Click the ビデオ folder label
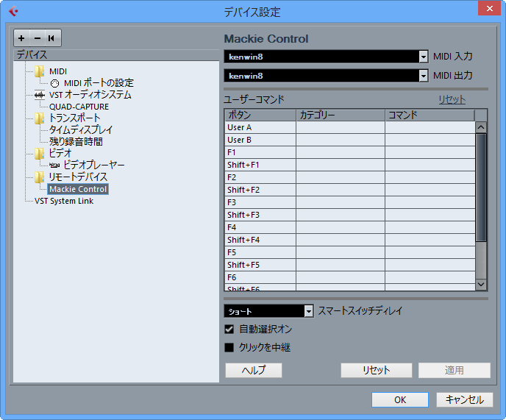This screenshot has height=420, width=506. [60, 153]
